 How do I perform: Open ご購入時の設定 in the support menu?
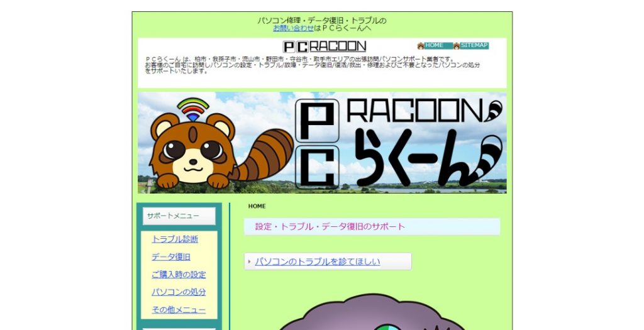(x=179, y=275)
